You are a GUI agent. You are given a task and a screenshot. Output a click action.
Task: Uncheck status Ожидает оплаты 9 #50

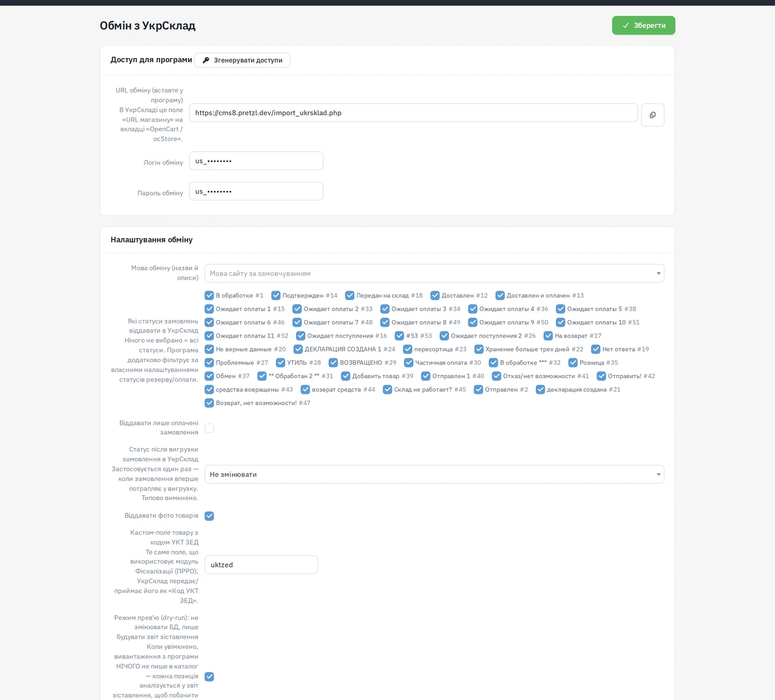473,322
